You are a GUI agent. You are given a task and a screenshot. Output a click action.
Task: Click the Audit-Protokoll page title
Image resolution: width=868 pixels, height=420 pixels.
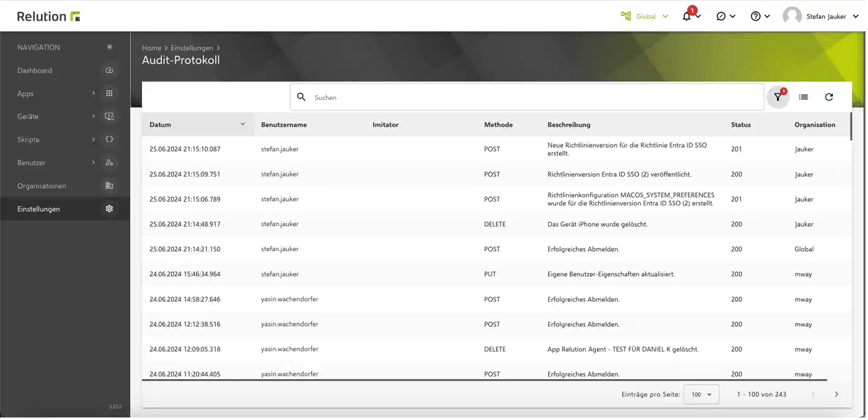pos(182,61)
